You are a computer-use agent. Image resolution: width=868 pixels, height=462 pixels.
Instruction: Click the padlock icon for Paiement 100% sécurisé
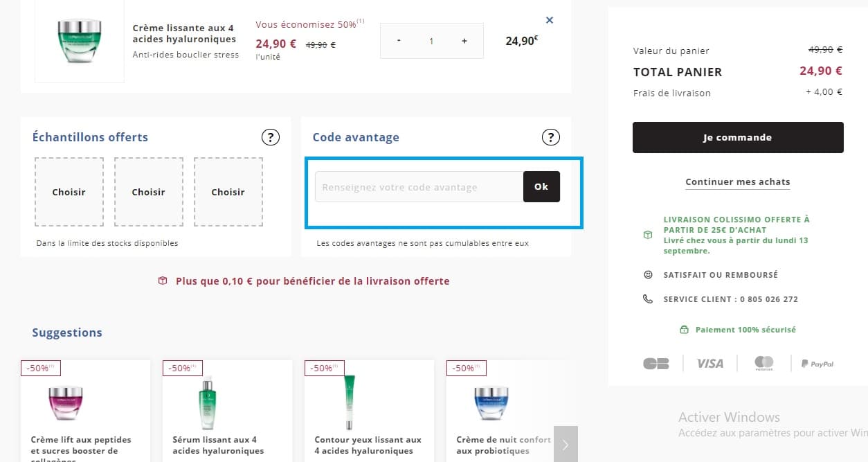(x=684, y=329)
